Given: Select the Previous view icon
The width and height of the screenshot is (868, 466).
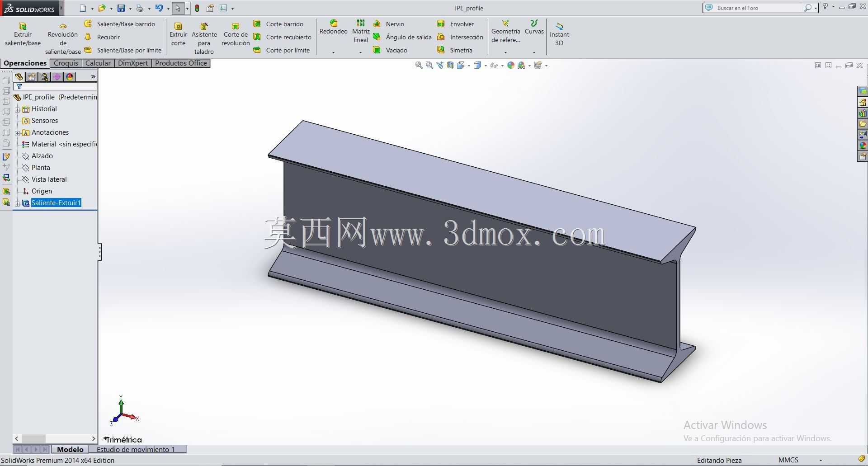Looking at the screenshot, I should (x=440, y=66).
